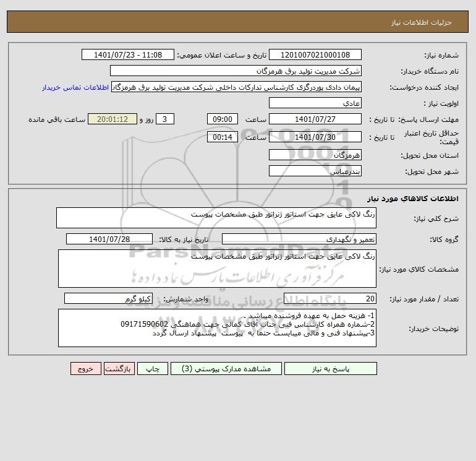Image resolution: width=476 pixels, height=461 pixels.
Task: Click the label واحد شمارش
Action: pyautogui.click(x=185, y=299)
